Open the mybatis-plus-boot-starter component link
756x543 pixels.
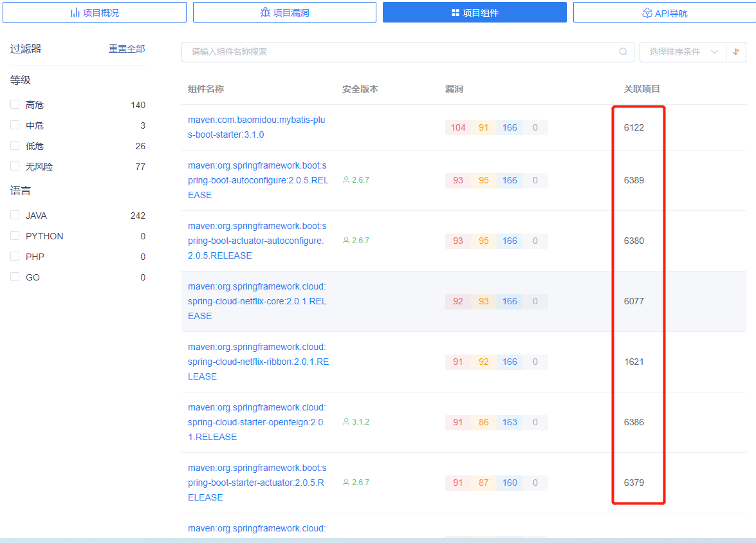257,127
